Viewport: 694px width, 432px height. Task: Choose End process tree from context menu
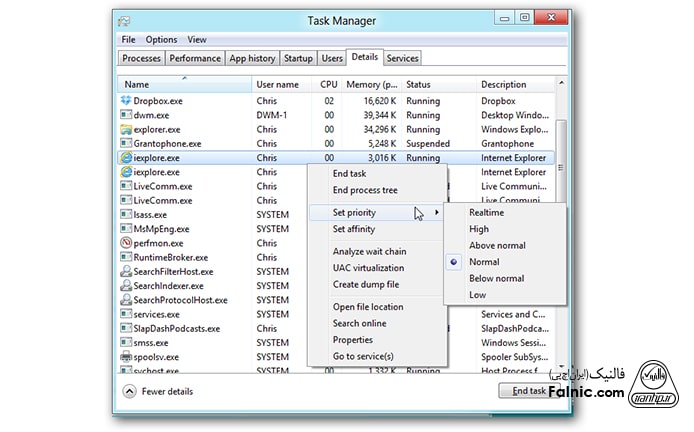click(365, 190)
